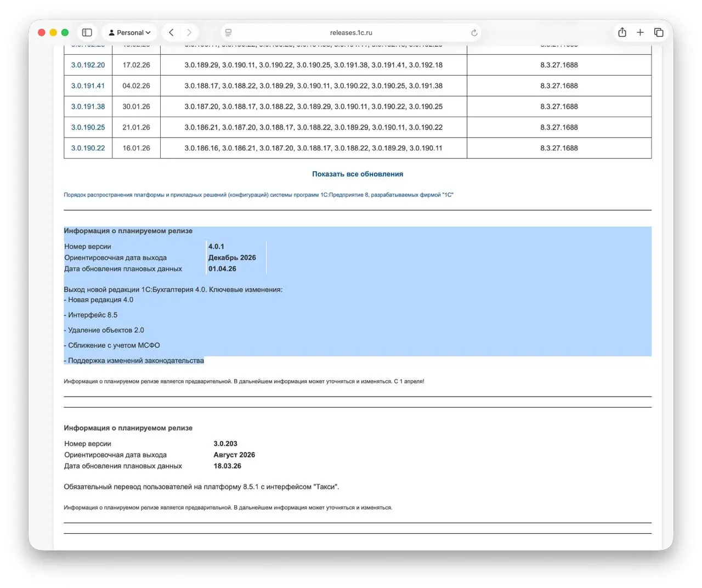Open version link 3.0.190.25

coord(88,127)
